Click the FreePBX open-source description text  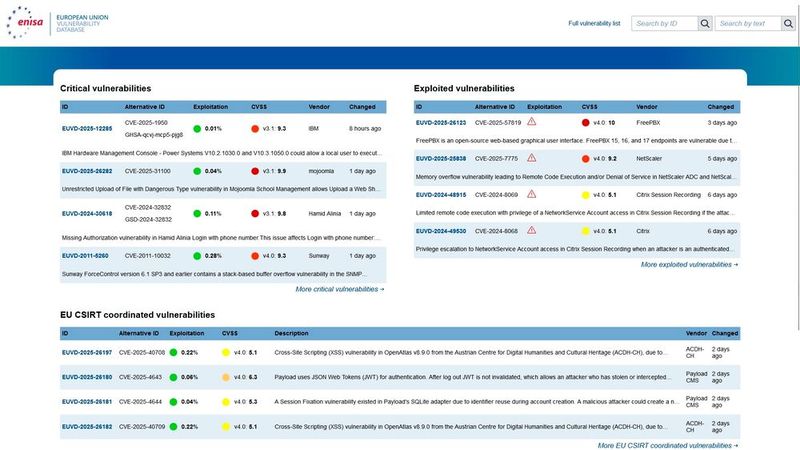click(x=577, y=140)
